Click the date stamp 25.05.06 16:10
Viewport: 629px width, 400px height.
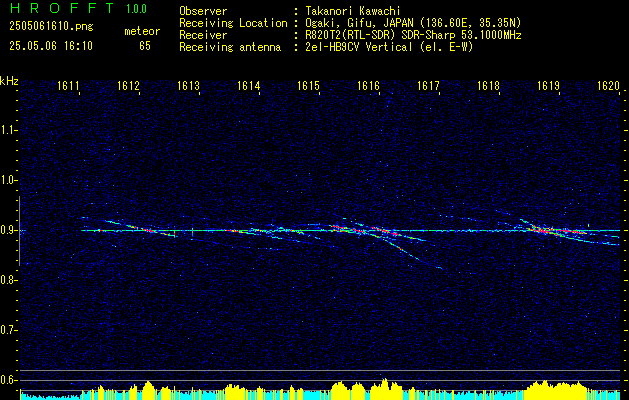tap(51, 46)
